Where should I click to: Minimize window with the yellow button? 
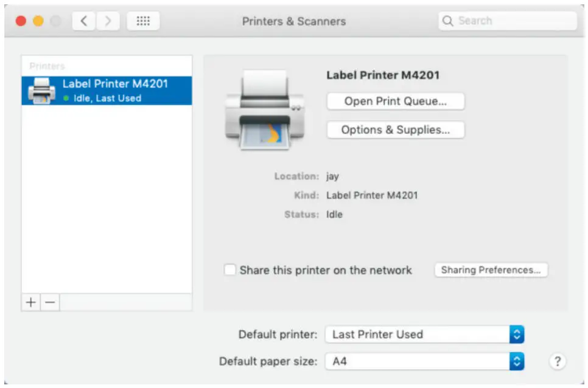(x=38, y=21)
